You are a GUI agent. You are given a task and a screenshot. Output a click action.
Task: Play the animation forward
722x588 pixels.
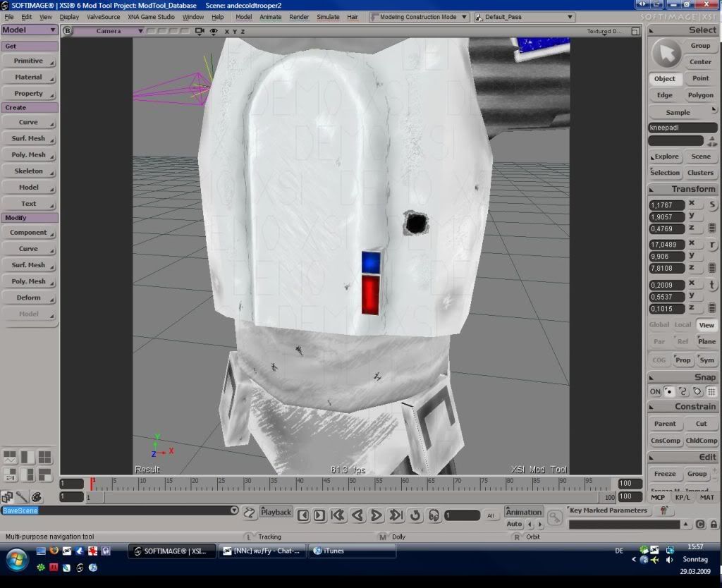pos(377,515)
